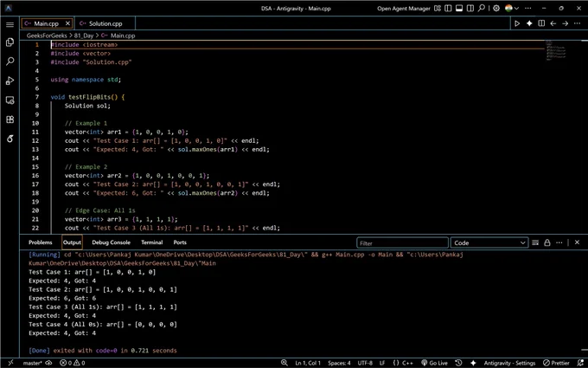Image resolution: width=588 pixels, height=368 pixels.
Task: Navigate forward with the right arrow
Action: pyautogui.click(x=566, y=23)
